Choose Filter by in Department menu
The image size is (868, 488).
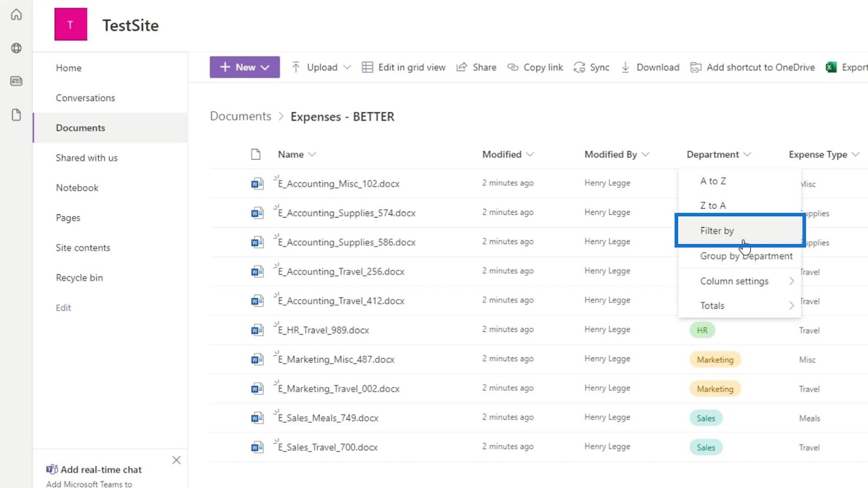(x=740, y=230)
